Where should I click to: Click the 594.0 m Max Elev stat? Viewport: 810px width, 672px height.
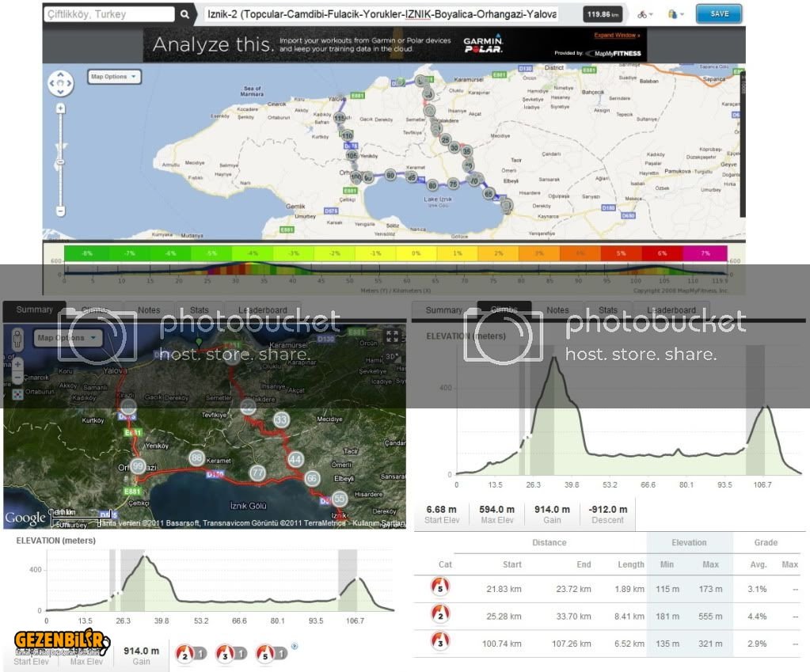[x=497, y=514]
